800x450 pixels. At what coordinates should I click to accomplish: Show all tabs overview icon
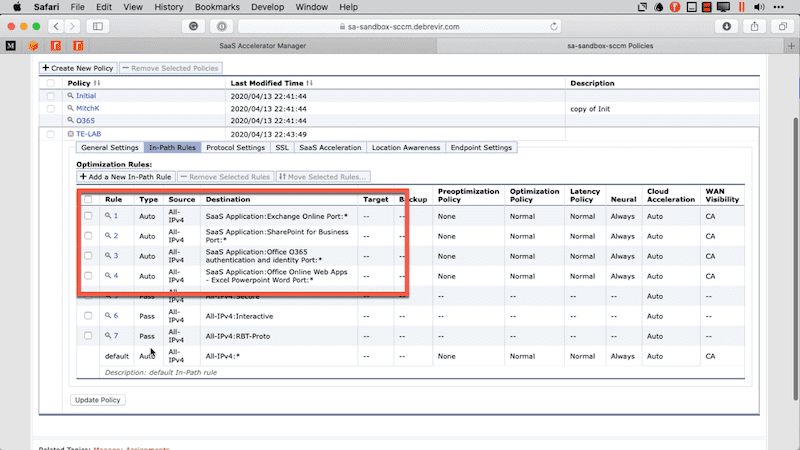point(783,27)
